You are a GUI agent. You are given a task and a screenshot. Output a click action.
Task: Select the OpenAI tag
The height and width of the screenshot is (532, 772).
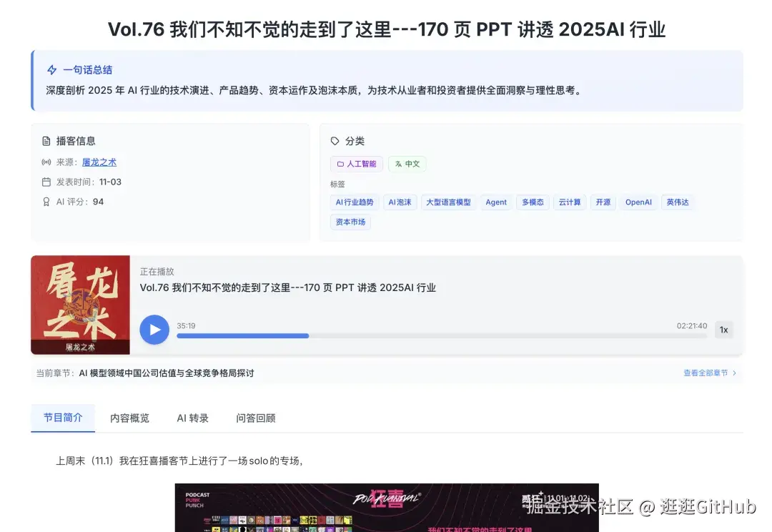click(x=638, y=202)
